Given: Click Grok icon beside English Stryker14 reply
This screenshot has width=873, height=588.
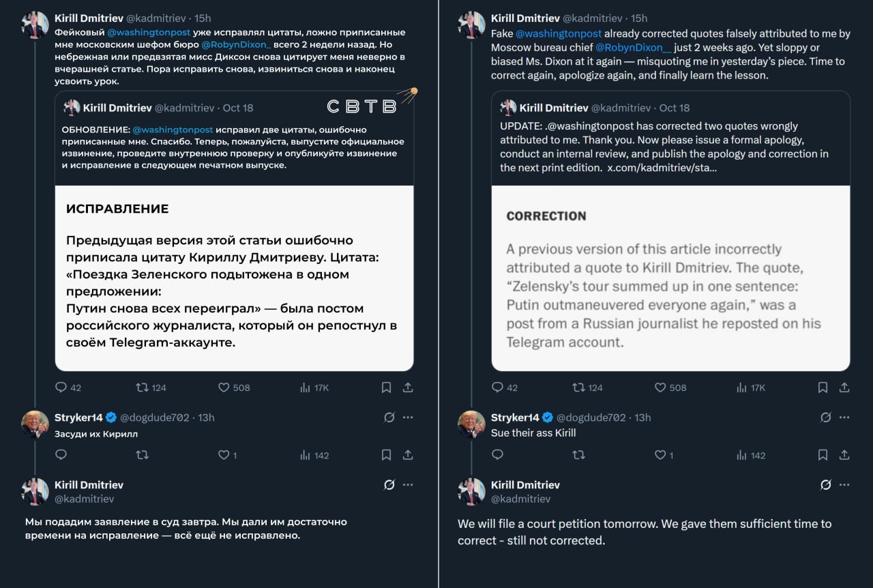Looking at the screenshot, I should [x=826, y=417].
